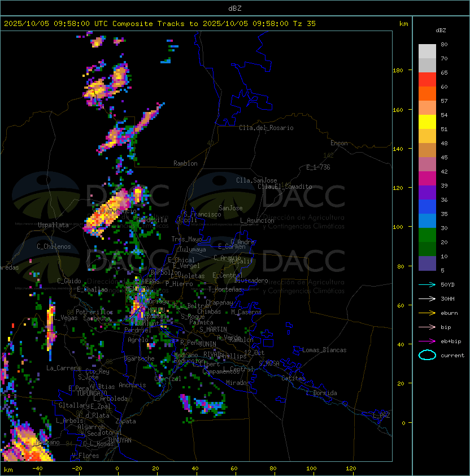Click the 'L_PAZ' place label
Viewport: 470px width, 476px height.
coord(381,416)
